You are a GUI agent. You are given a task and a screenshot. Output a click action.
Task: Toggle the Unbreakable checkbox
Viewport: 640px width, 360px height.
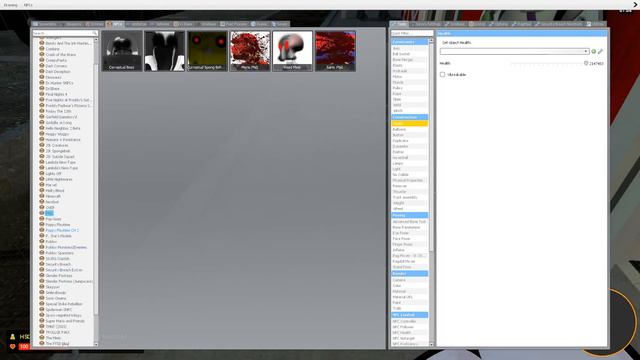pyautogui.click(x=442, y=75)
